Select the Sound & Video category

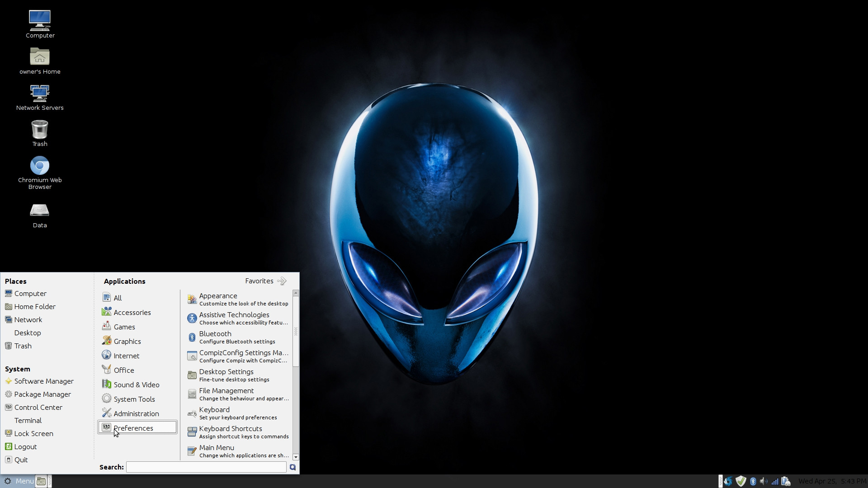tap(137, 384)
